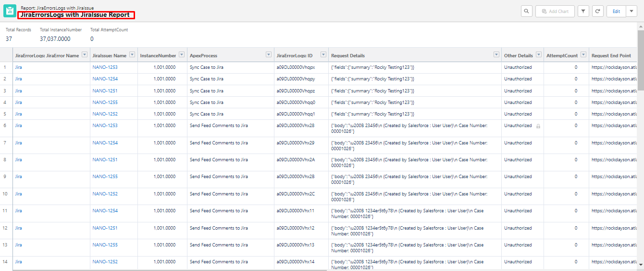Select the ID cell a09DL00000Vhqpy
644x271 pixels.
click(x=296, y=79)
